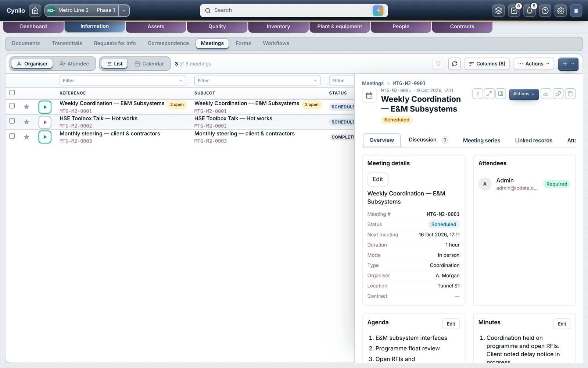Viewport: 588px width, 368px height.
Task: Expand detail panel to full screen
Action: tap(489, 94)
